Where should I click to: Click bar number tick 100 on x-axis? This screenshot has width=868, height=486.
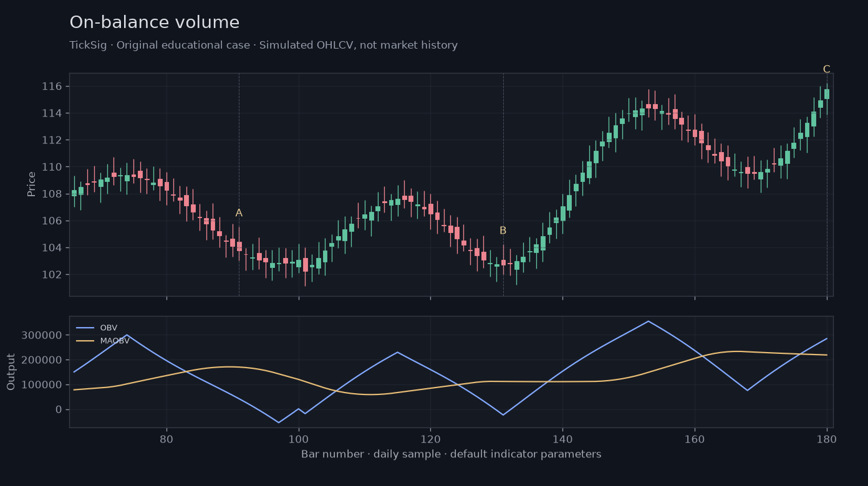click(299, 438)
